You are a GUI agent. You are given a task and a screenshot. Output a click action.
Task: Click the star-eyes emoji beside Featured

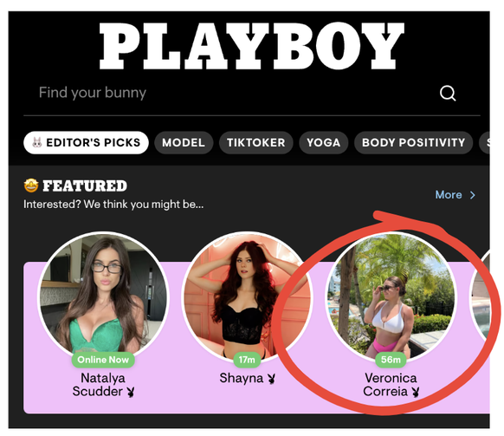[x=31, y=185]
